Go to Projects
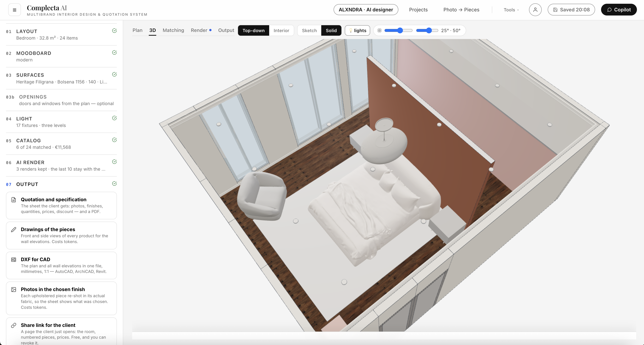Viewport: 644px width, 345px height. [418, 10]
